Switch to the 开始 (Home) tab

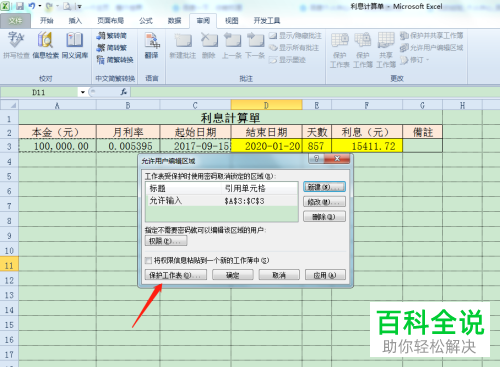(x=47, y=21)
